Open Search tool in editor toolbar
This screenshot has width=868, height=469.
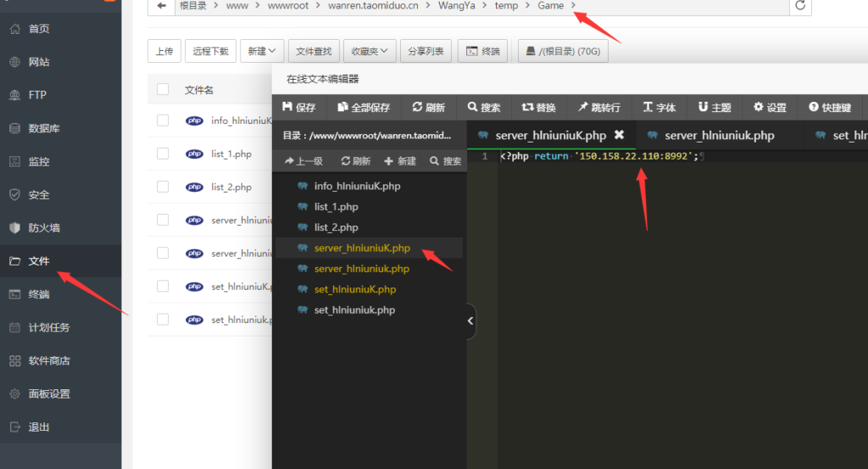coord(483,108)
